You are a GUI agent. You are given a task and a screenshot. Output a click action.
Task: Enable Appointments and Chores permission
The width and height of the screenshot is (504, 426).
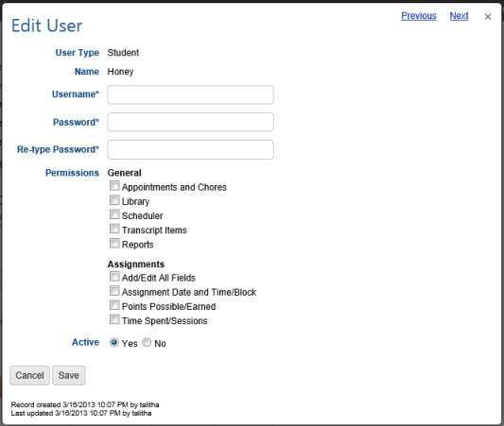coord(114,185)
